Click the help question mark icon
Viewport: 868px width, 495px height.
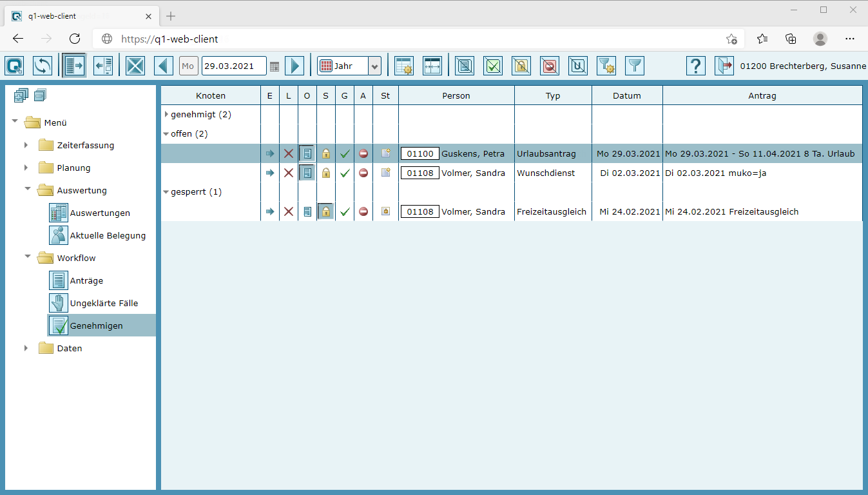click(x=695, y=66)
